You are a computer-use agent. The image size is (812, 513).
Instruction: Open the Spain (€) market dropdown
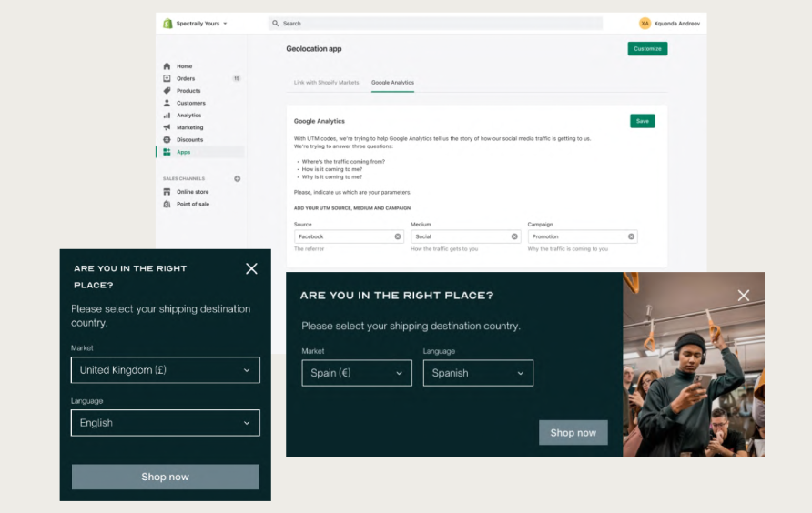pos(357,373)
